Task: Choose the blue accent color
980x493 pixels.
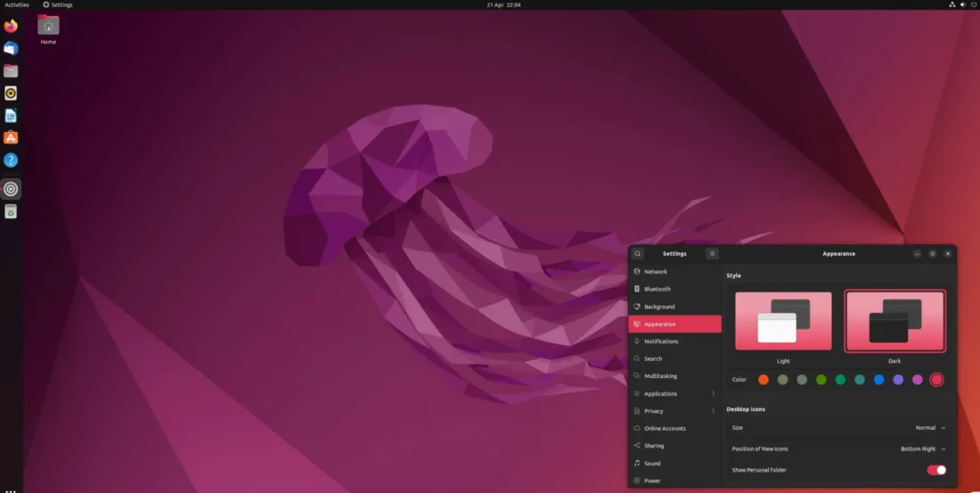Action: (x=878, y=380)
